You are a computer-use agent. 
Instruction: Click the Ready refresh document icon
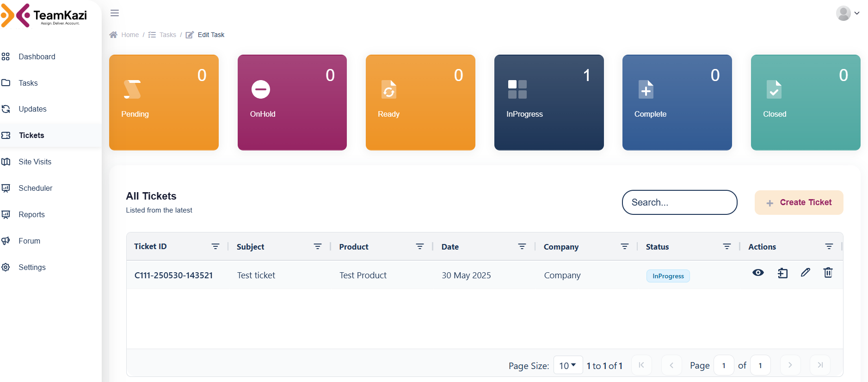[389, 89]
